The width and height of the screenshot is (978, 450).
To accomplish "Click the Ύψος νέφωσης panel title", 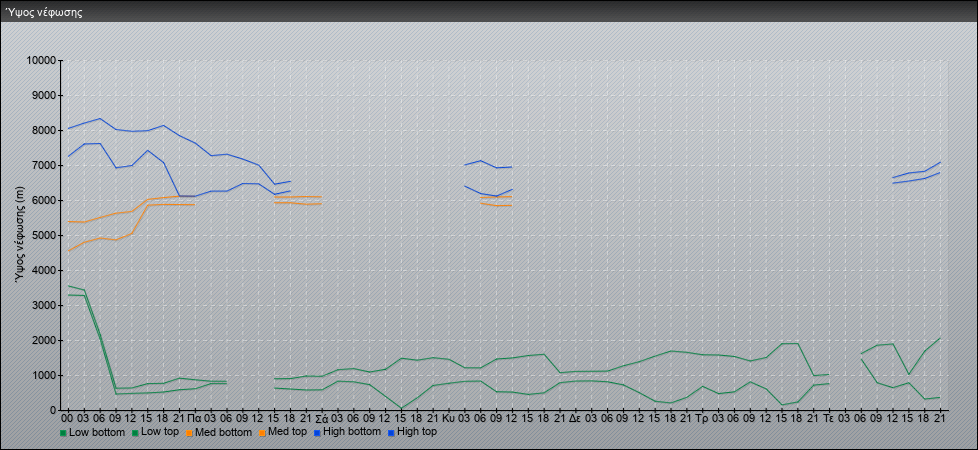I will (x=44, y=13).
